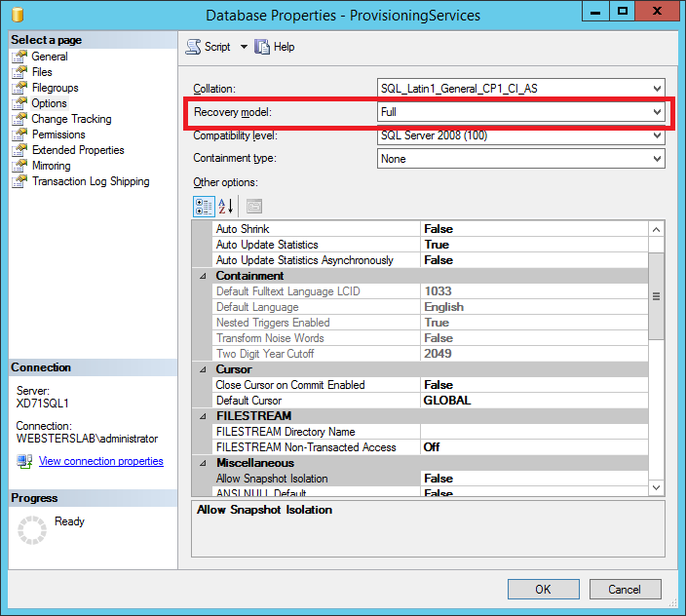The width and height of the screenshot is (686, 616).
Task: Expand the Script dropdown arrow
Action: coord(244,47)
